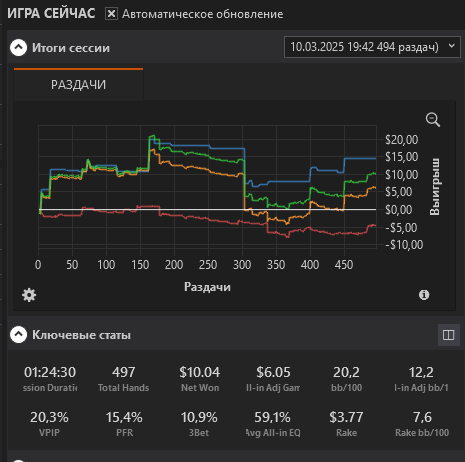Viewport: 465px width, 462px height.
Task: Click the PFR value 15,4%
Action: pyautogui.click(x=124, y=417)
